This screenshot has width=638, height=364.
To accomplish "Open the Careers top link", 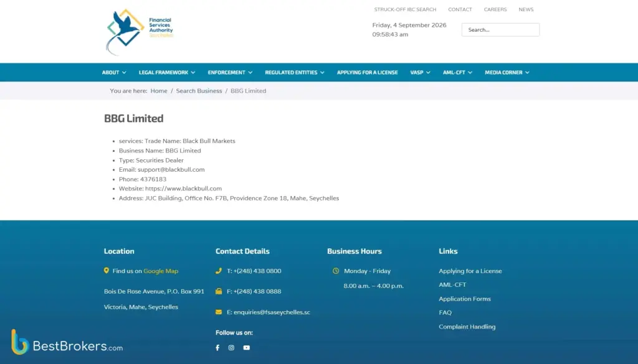I will coord(495,9).
